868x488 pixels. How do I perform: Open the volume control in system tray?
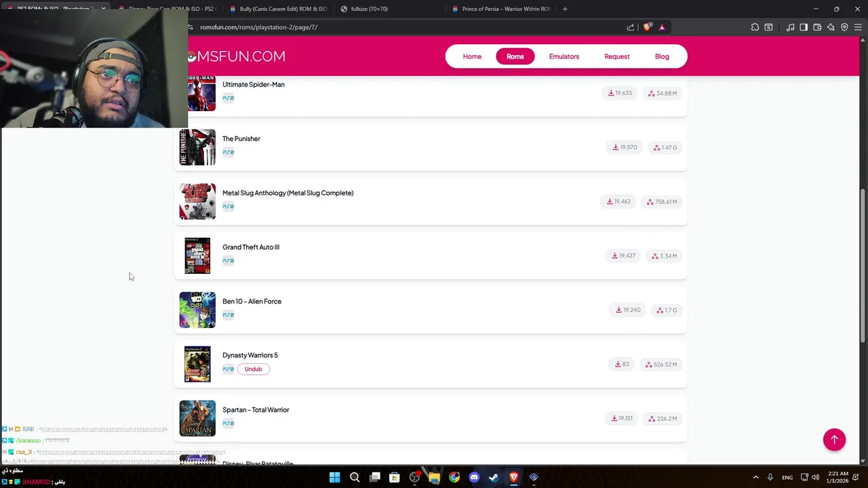(x=816, y=477)
